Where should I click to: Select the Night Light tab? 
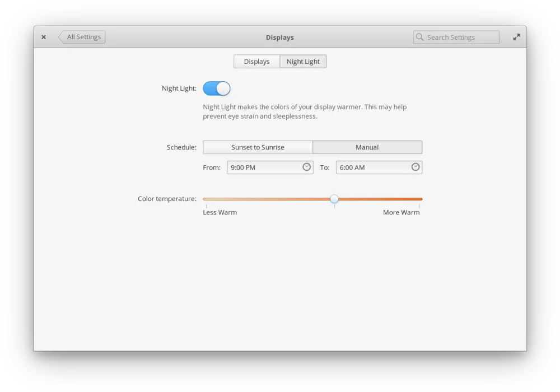click(x=303, y=61)
